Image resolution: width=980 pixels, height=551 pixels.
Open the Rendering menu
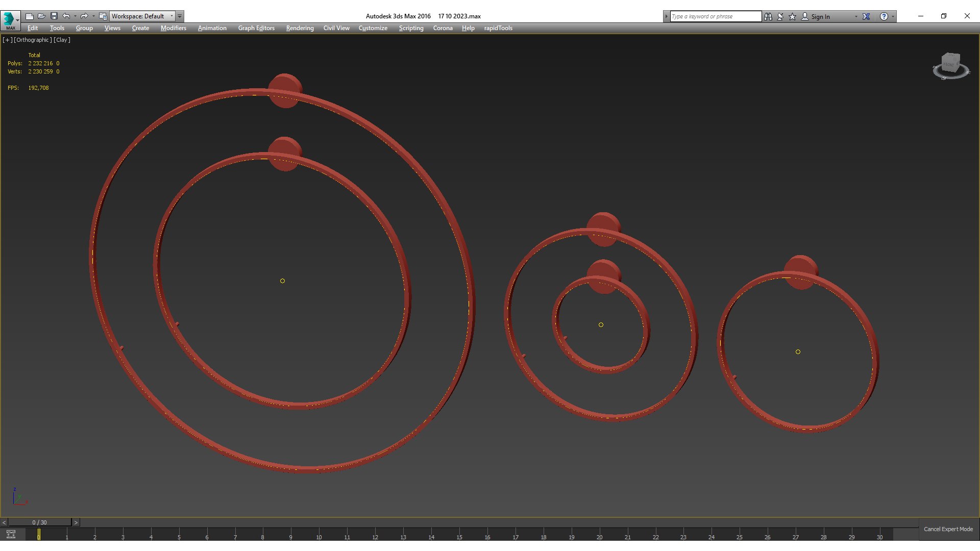click(300, 28)
